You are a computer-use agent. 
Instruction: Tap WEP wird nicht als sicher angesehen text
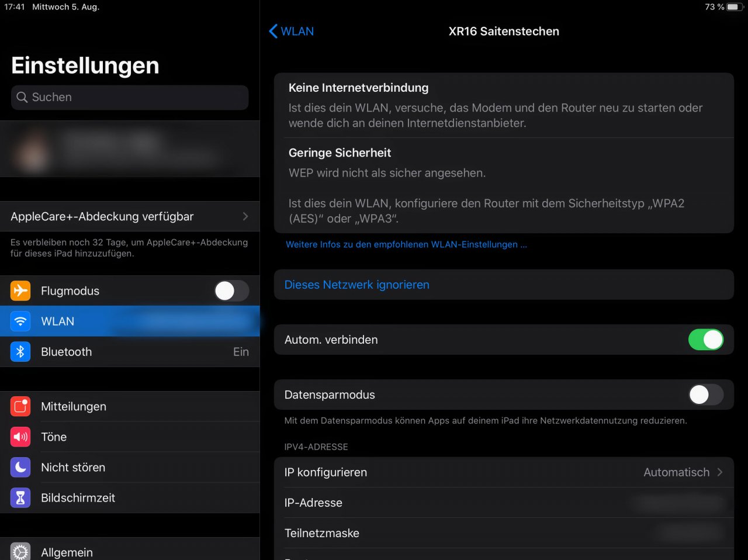[x=387, y=173]
